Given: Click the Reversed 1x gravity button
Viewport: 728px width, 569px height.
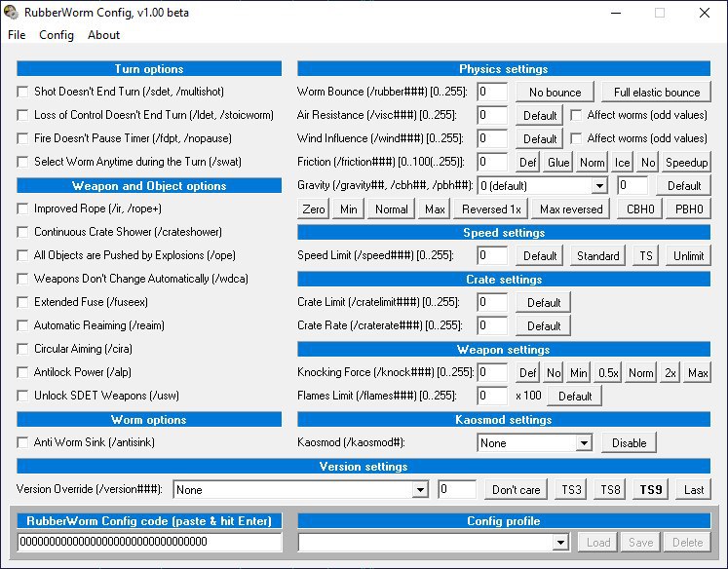Looking at the screenshot, I should (491, 209).
